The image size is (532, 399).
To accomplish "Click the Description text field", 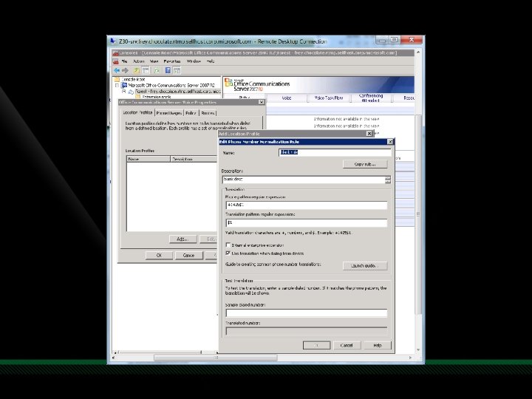I will tap(304, 180).
